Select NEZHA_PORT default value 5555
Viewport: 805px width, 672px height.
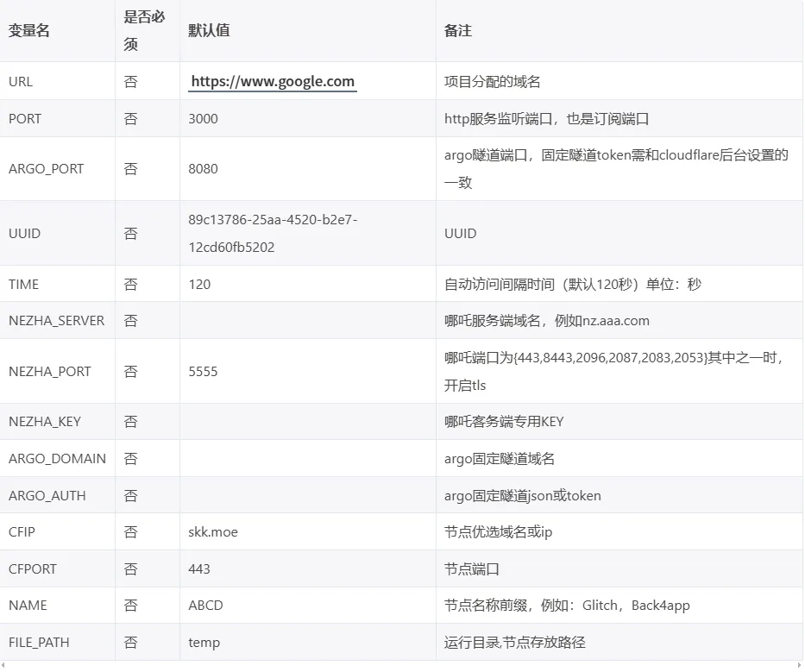point(203,372)
